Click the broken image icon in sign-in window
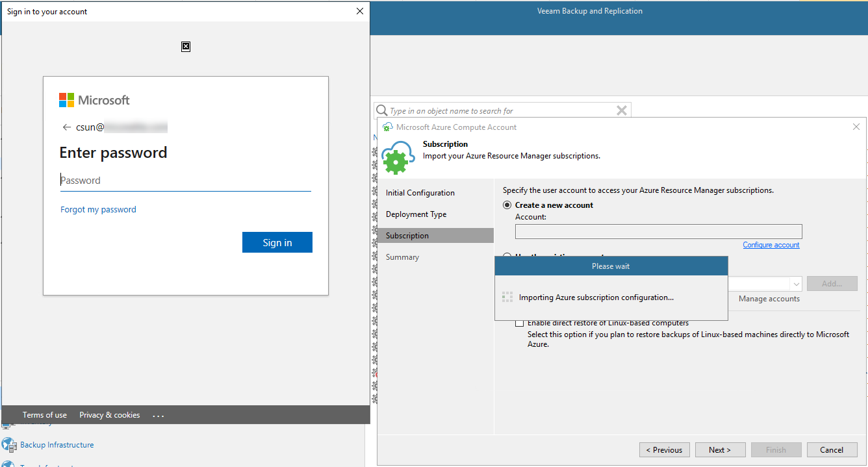 point(186,46)
